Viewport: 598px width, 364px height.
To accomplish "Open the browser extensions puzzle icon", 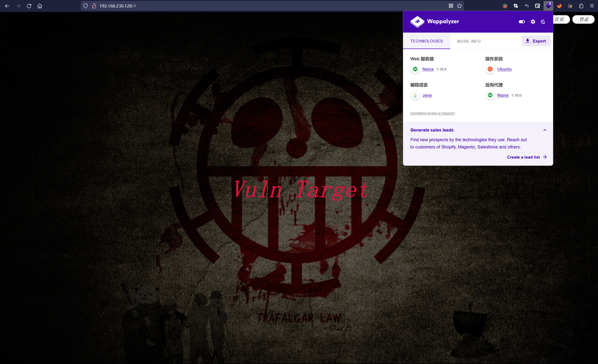I will pyautogui.click(x=581, y=6).
